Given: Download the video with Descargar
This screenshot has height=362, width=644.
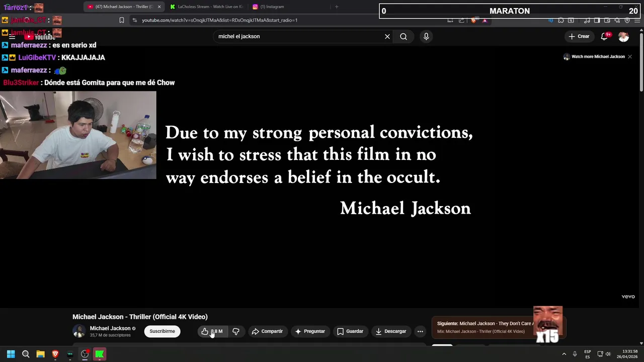Looking at the screenshot, I should [x=391, y=331].
